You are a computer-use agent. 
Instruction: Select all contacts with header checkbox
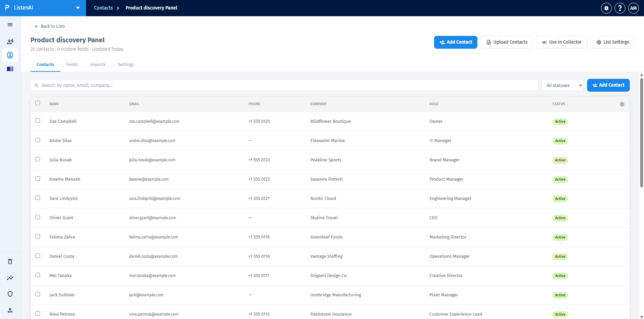tap(38, 103)
